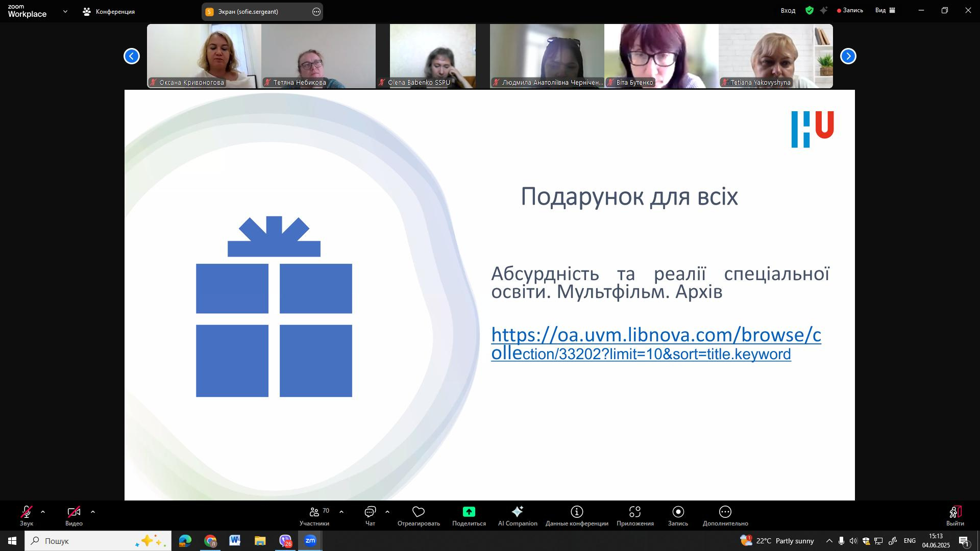The width and height of the screenshot is (980, 551).
Task: Open AI Companion in toolbar
Action: tap(518, 516)
